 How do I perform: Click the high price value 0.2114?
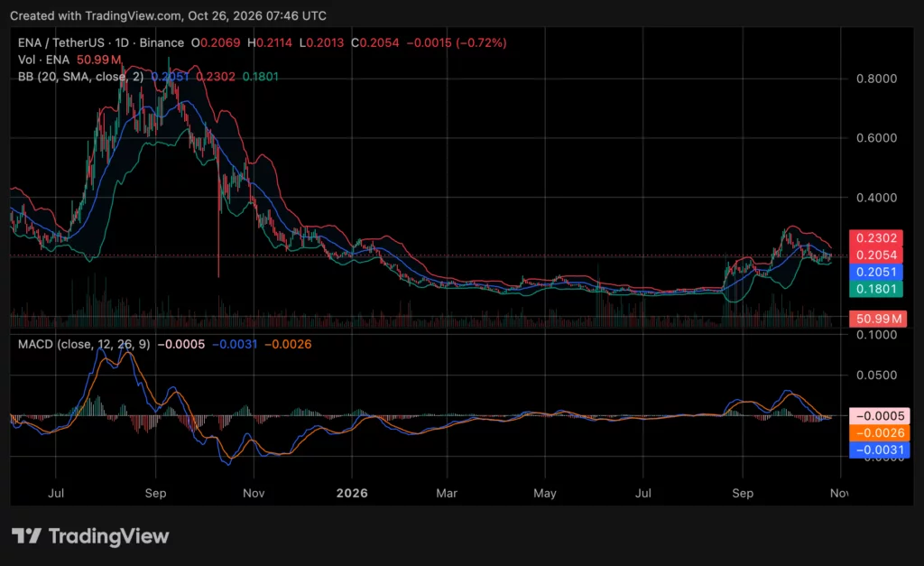click(x=273, y=42)
